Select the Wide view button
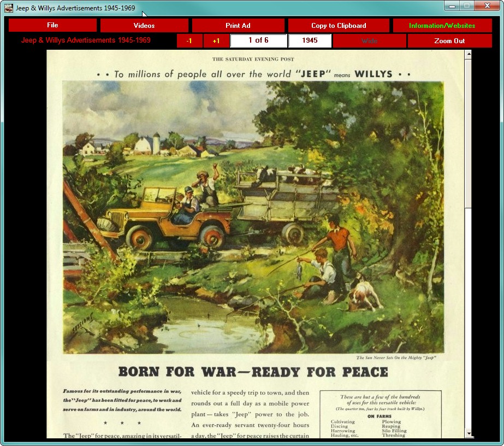Image resolution: width=504 pixels, height=446 pixels. [x=369, y=41]
